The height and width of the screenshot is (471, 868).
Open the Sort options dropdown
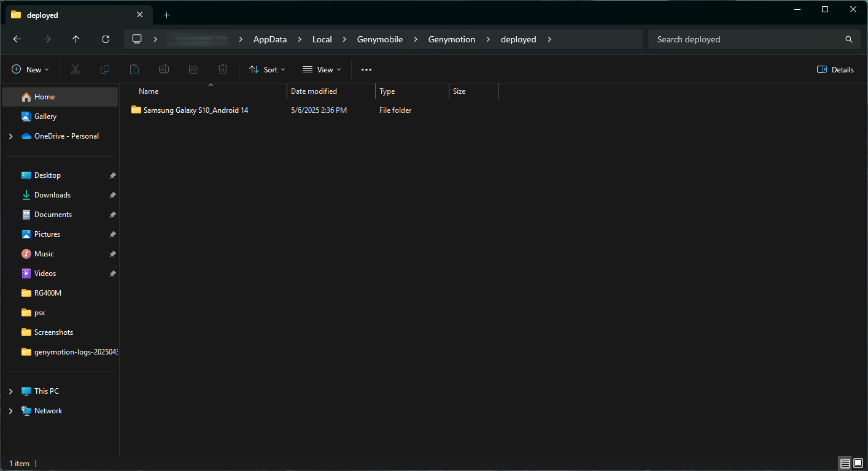tap(267, 70)
